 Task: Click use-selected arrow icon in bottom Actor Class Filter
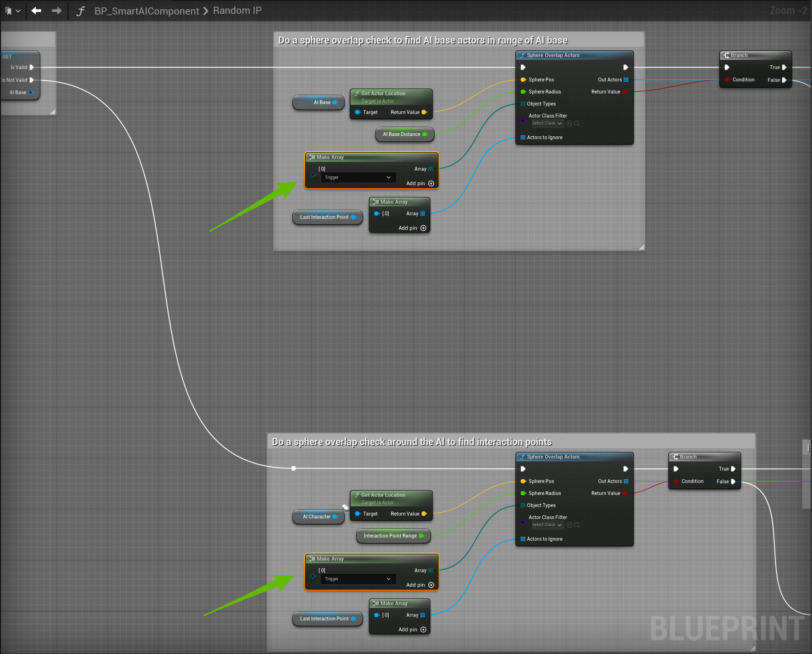coord(569,525)
